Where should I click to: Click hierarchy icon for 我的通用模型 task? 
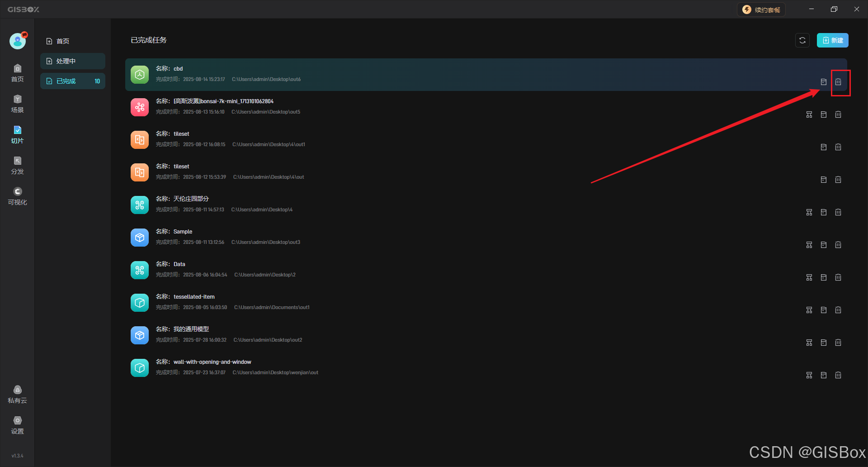click(x=809, y=343)
